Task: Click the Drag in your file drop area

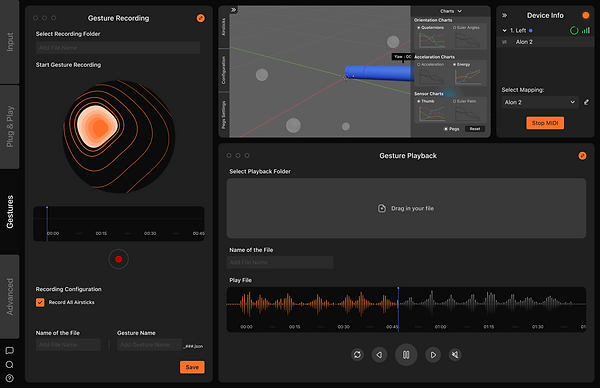Action: point(406,208)
